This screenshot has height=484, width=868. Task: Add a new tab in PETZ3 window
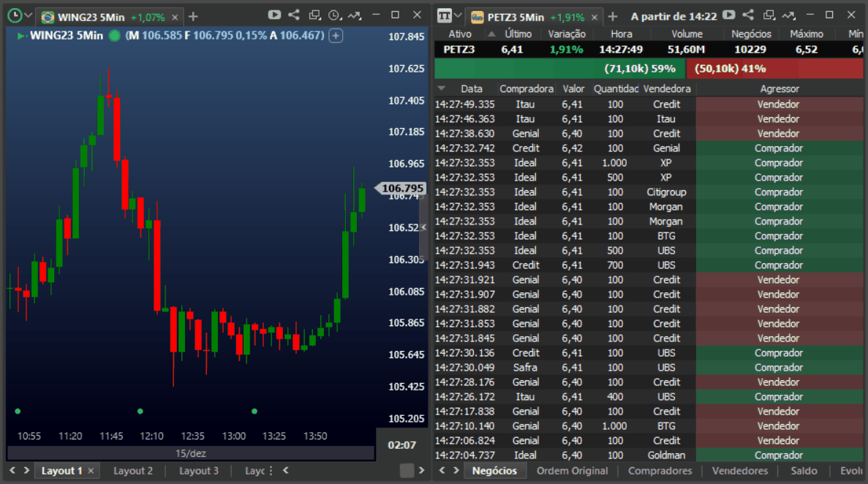click(x=613, y=17)
